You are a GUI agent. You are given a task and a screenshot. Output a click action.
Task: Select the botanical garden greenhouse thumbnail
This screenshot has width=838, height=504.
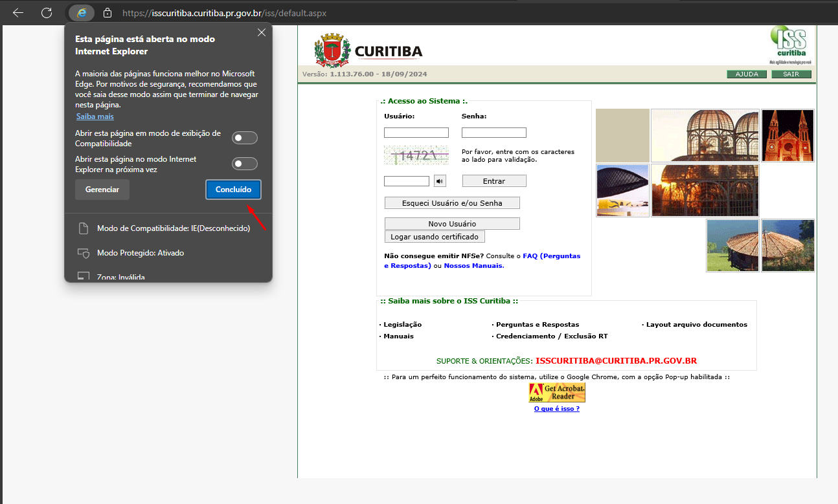705,135
